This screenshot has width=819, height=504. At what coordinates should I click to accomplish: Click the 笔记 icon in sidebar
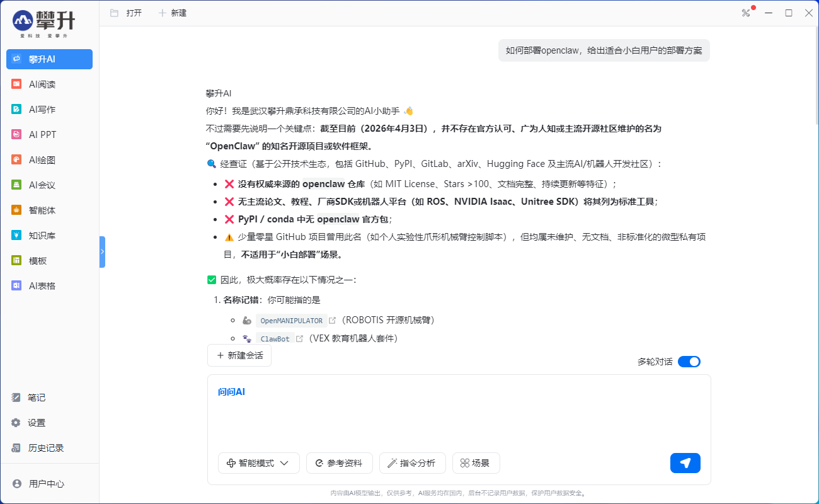tap(16, 398)
